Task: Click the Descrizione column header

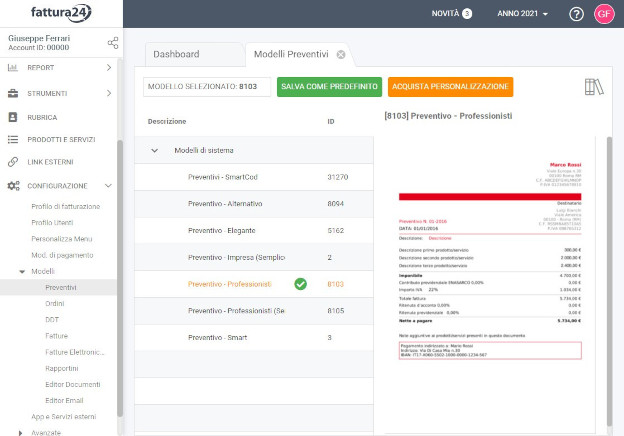Action: [167, 121]
